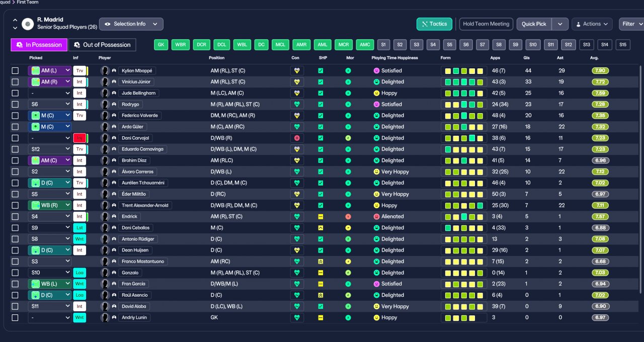
Task: Select the In Possession tab
Action: (x=39, y=45)
